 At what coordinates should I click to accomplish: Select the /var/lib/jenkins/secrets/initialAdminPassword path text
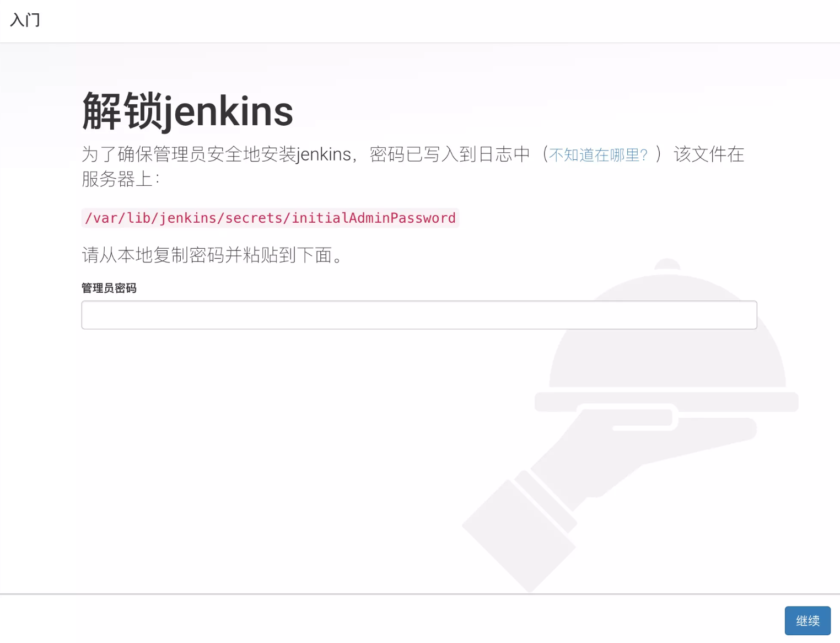click(270, 218)
